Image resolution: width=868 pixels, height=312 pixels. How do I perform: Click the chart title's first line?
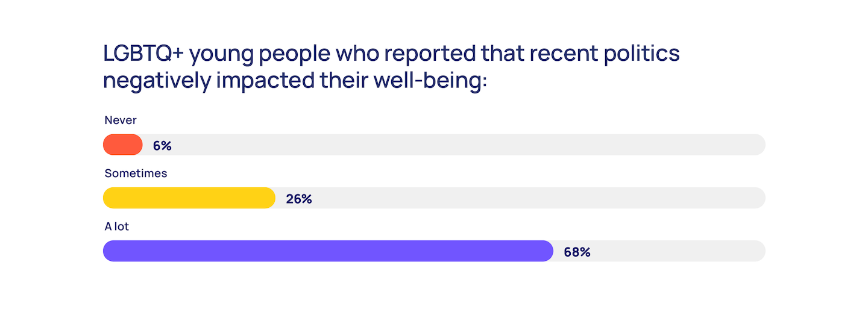point(392,54)
